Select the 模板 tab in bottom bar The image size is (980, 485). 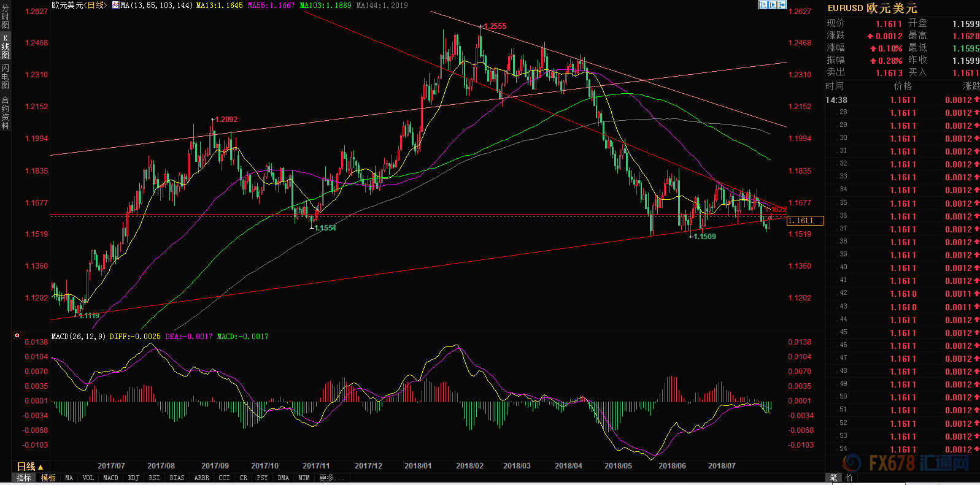coord(48,478)
